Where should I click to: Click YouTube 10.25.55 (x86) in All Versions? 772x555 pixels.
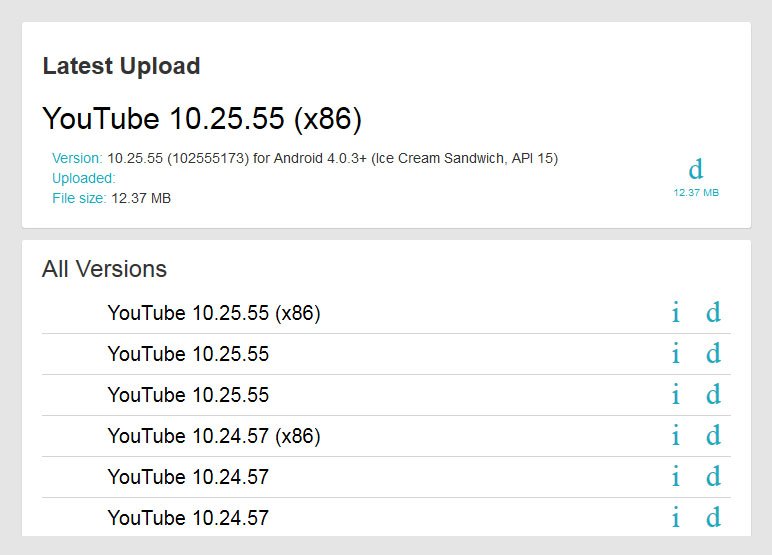click(x=213, y=313)
